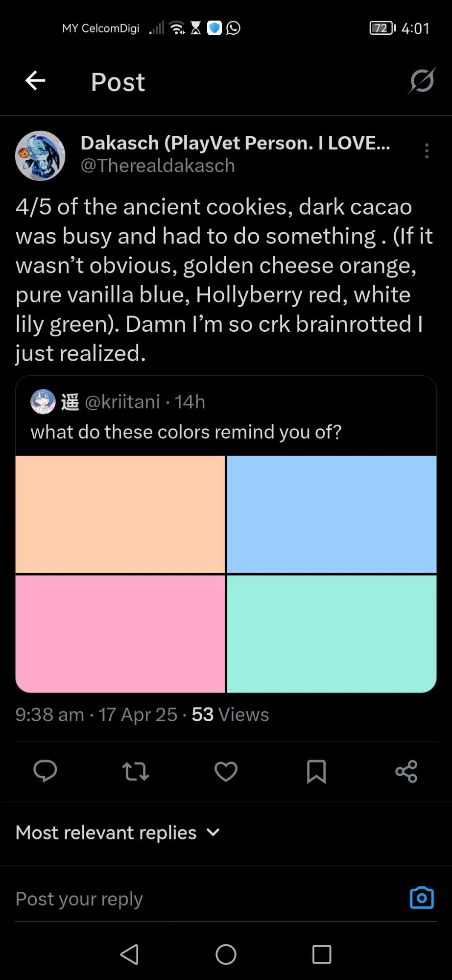
Task: Tap the mint green color square
Action: (332, 634)
